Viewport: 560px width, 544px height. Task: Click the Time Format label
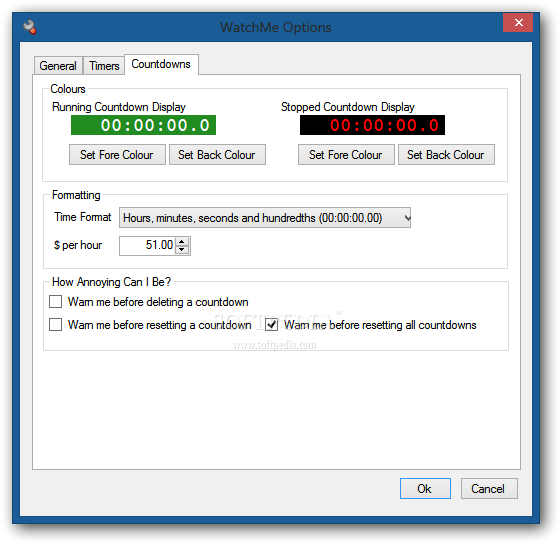pyautogui.click(x=82, y=217)
